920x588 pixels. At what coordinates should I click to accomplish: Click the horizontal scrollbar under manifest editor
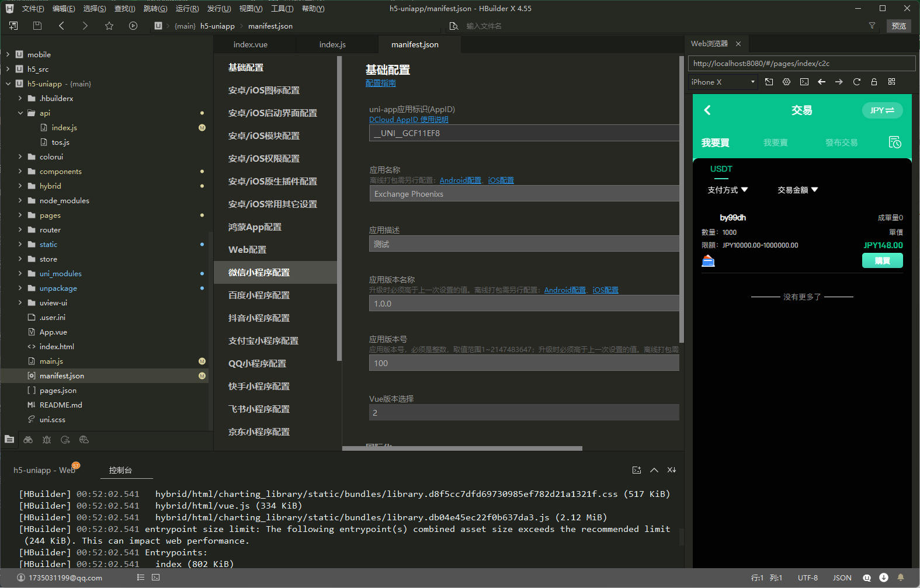pyautogui.click(x=462, y=448)
